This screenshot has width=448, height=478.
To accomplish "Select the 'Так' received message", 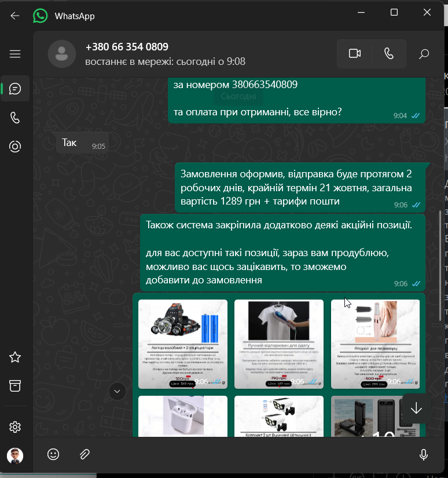I will 82,143.
